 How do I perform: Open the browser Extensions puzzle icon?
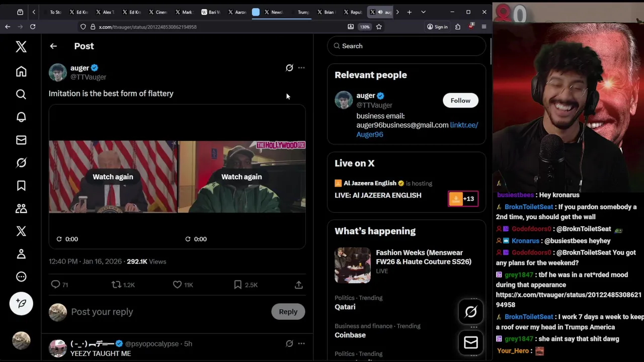tap(458, 27)
